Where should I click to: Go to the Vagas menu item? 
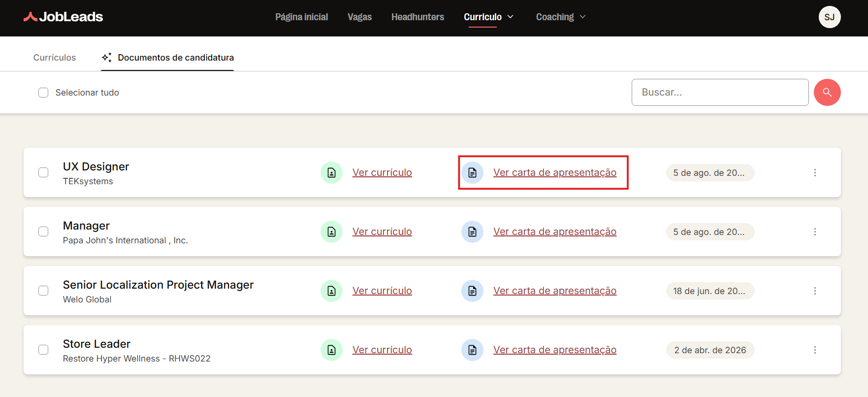(x=359, y=17)
